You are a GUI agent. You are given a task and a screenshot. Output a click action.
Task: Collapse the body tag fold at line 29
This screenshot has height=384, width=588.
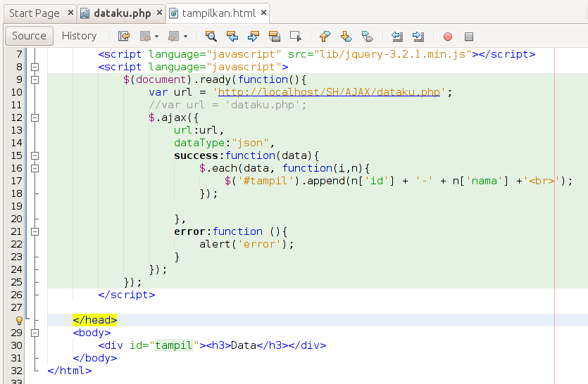(35, 333)
